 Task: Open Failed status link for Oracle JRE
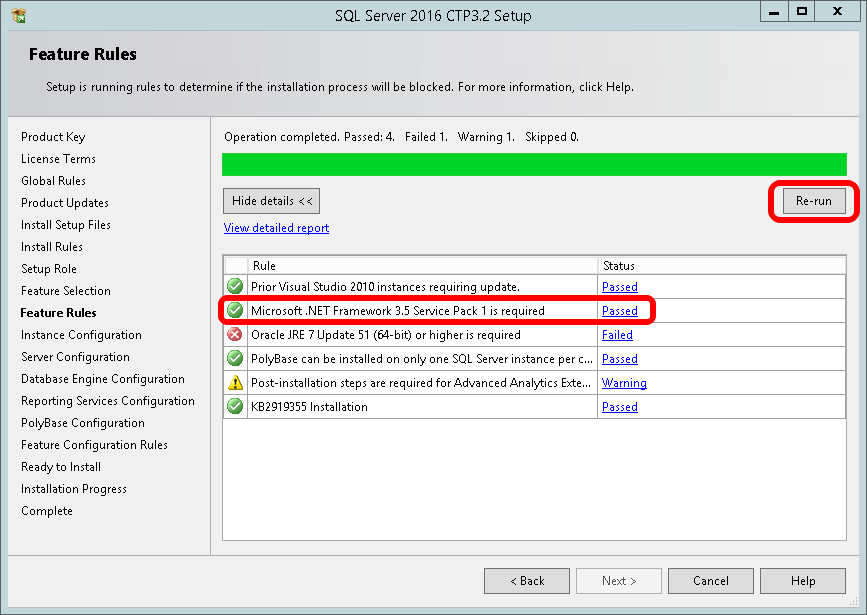[x=617, y=335]
